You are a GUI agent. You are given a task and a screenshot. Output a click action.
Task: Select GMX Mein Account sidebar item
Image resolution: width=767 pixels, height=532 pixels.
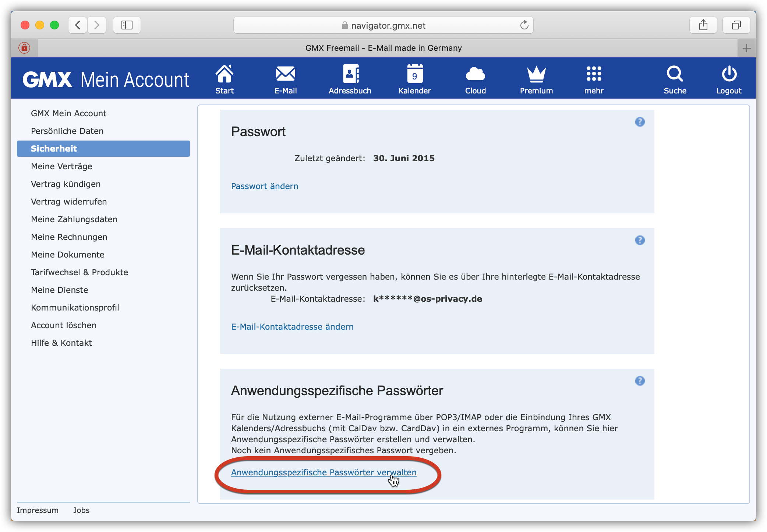coord(103,113)
